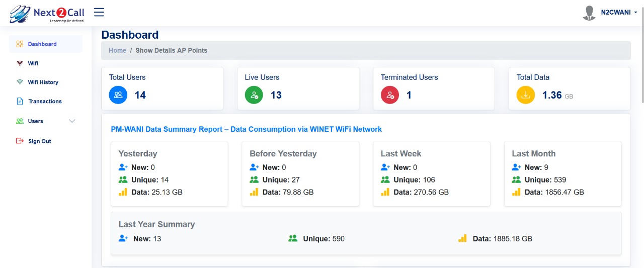Screen dimensions: 644x268
Task: Click the red Sign Out icon
Action: click(x=20, y=141)
